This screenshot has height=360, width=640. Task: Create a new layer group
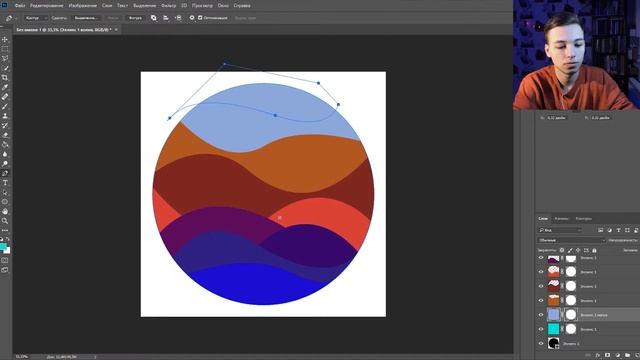(627, 356)
